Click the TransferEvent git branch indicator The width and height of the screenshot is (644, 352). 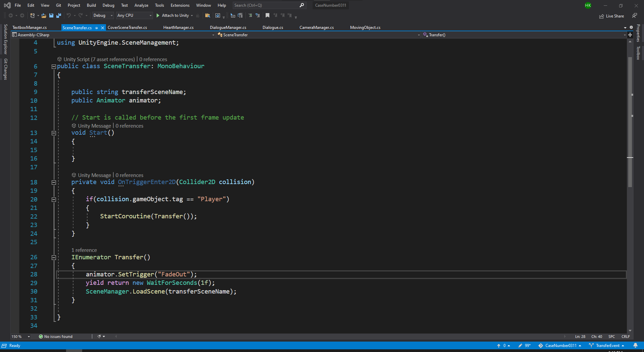click(606, 346)
